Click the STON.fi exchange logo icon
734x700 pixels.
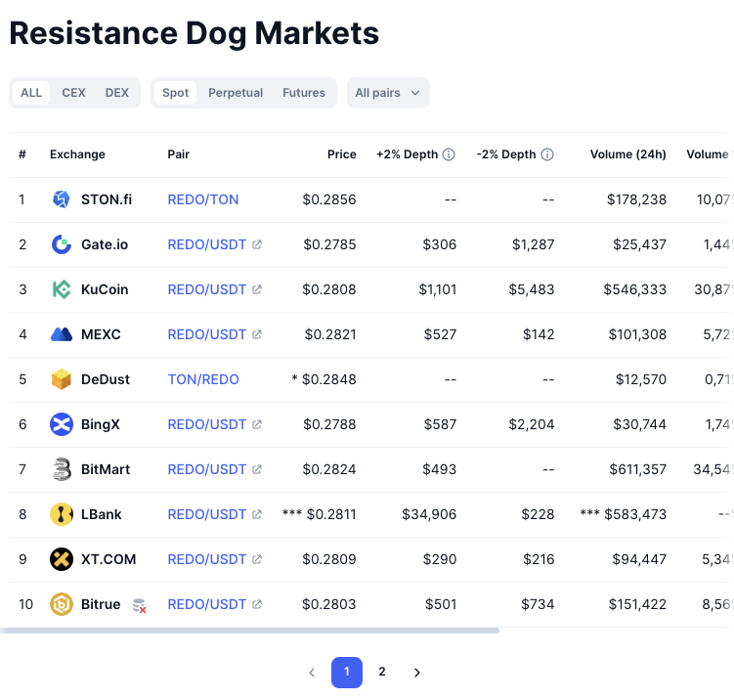click(x=62, y=199)
